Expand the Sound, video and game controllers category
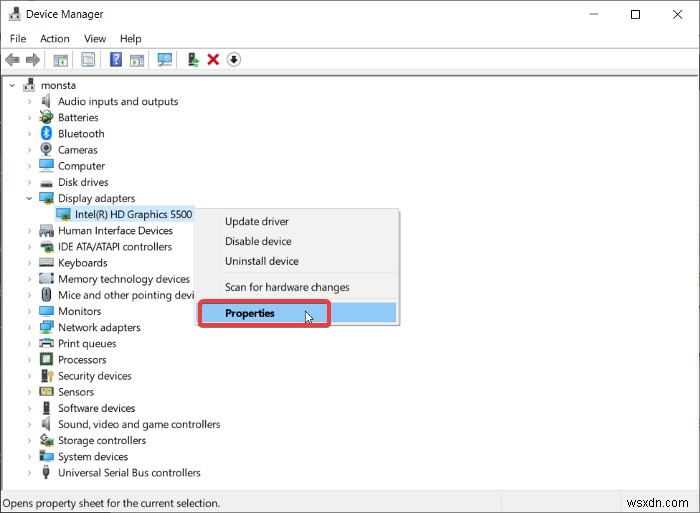Image resolution: width=700 pixels, height=513 pixels. (x=29, y=424)
